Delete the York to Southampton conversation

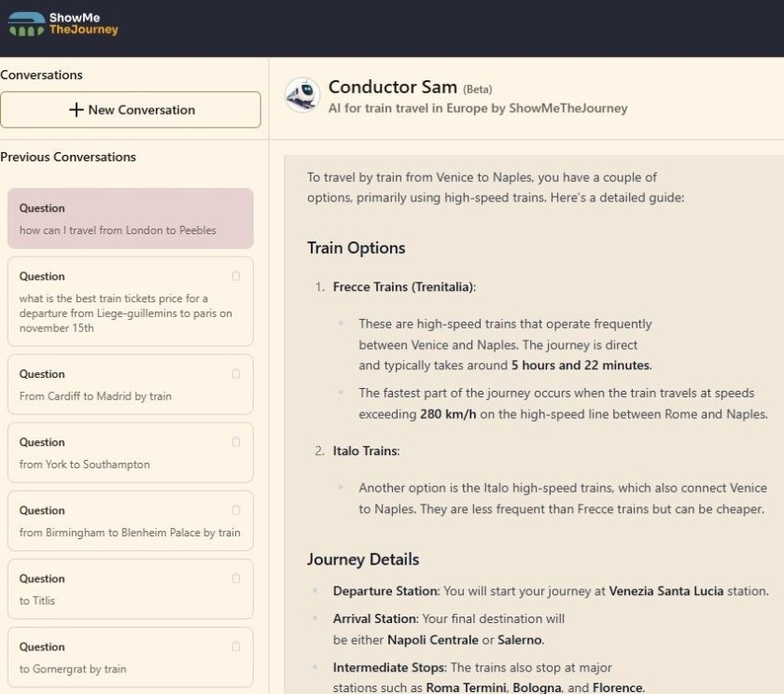point(236,442)
